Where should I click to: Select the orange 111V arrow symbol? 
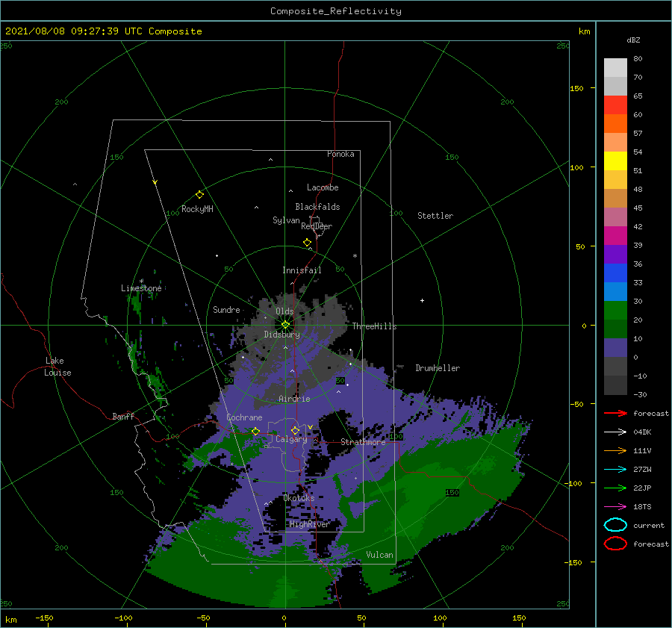click(x=615, y=450)
